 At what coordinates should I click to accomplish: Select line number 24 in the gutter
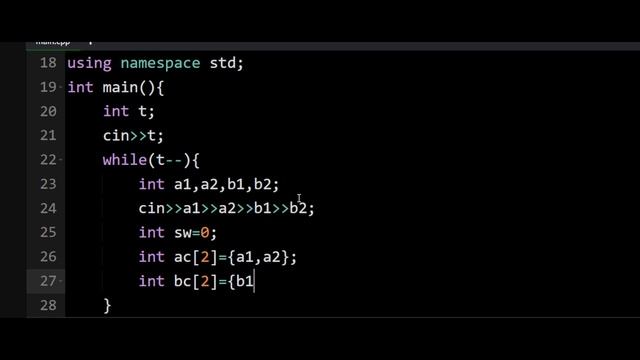[x=48, y=209]
